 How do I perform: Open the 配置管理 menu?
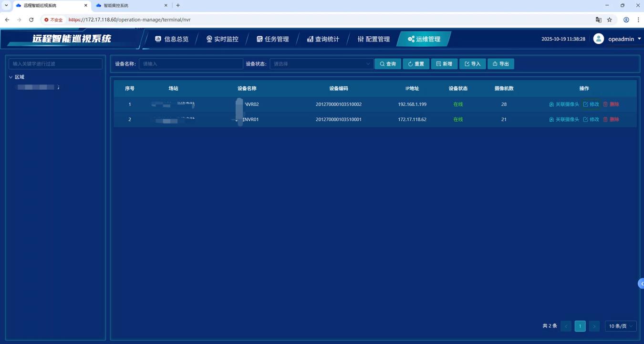click(x=374, y=39)
